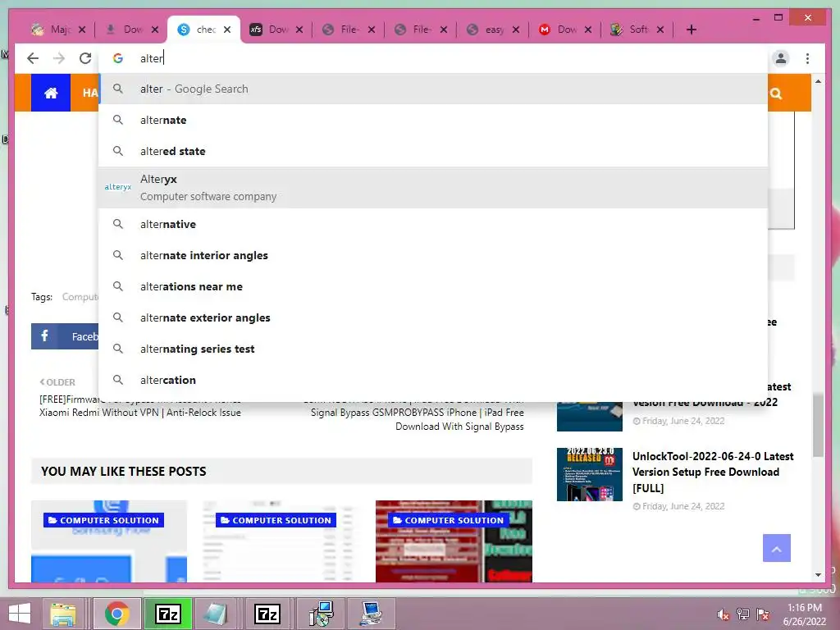Viewport: 840px width, 630px height.
Task: Open the Chrome profile avatar icon
Action: (x=781, y=58)
